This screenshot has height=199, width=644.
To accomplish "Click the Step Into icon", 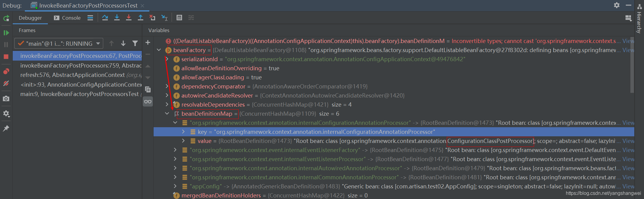I will pyautogui.click(x=117, y=18).
